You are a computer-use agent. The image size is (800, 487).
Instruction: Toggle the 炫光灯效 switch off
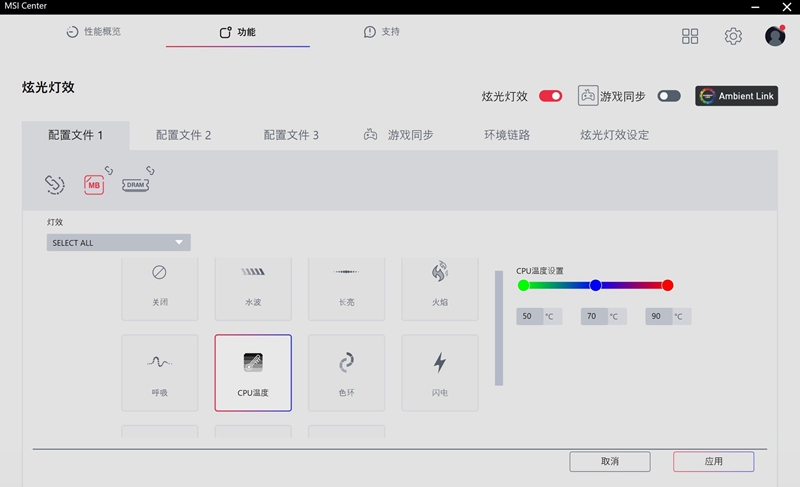[551, 96]
